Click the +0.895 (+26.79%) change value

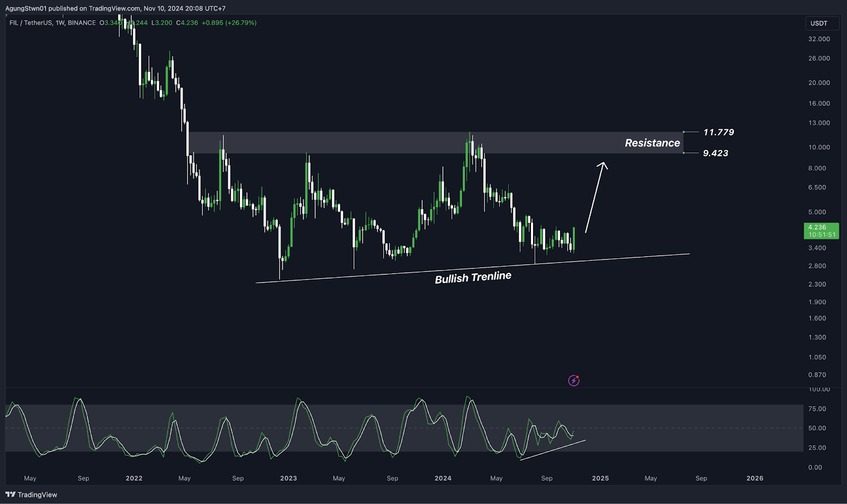(229, 23)
